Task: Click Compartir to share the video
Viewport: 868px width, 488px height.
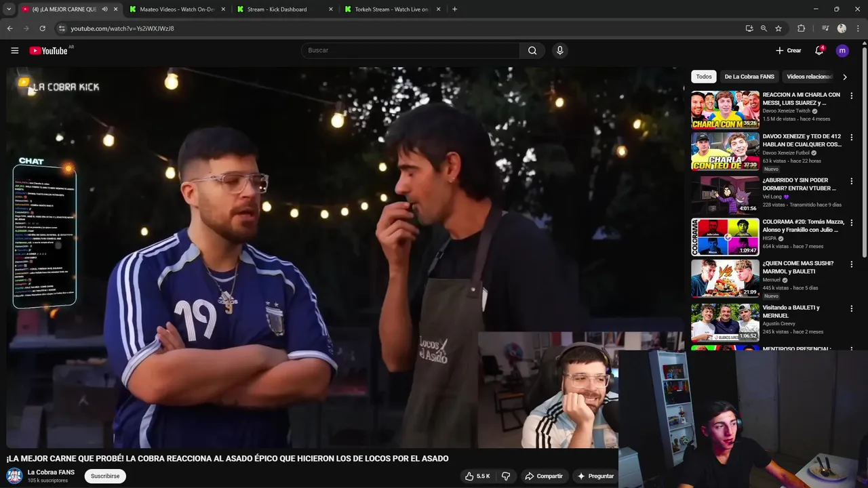Action: (544, 476)
